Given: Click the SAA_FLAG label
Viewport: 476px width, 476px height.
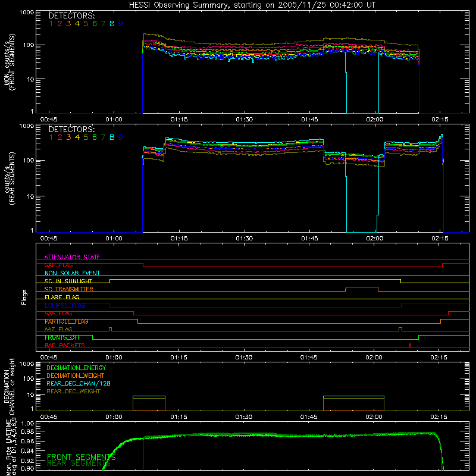Looking at the screenshot, I should pyautogui.click(x=58, y=314).
